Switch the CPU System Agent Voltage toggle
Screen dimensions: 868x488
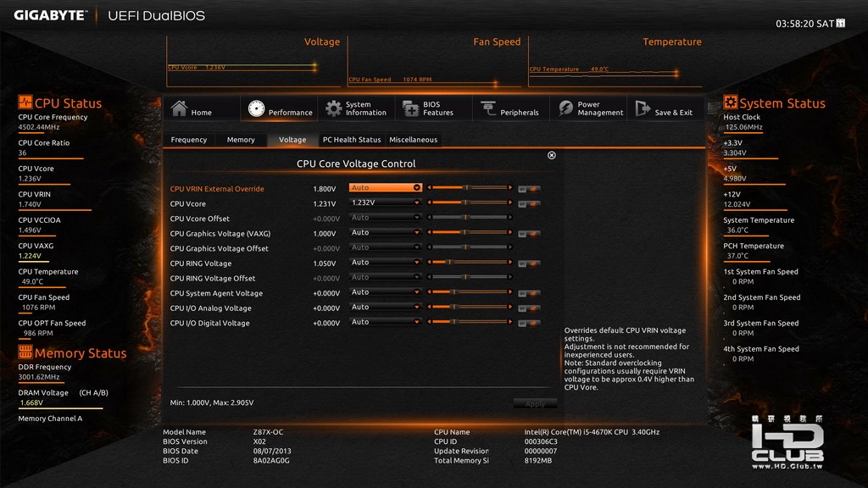529,294
